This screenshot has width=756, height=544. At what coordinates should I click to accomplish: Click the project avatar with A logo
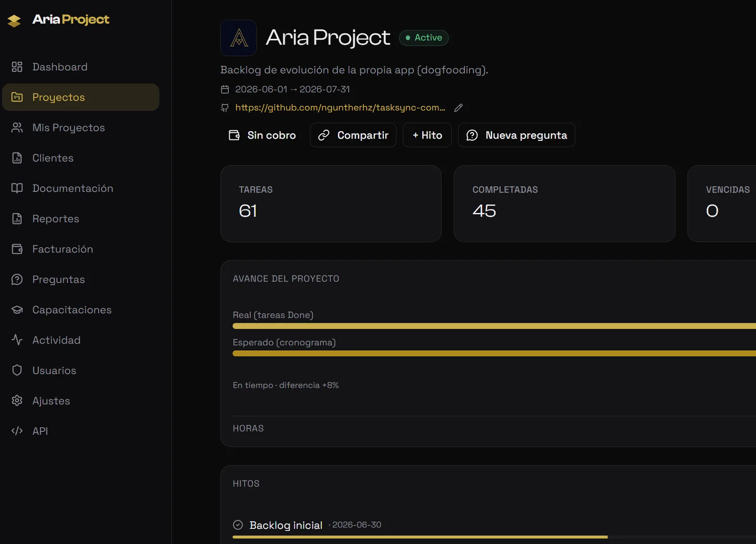239,38
